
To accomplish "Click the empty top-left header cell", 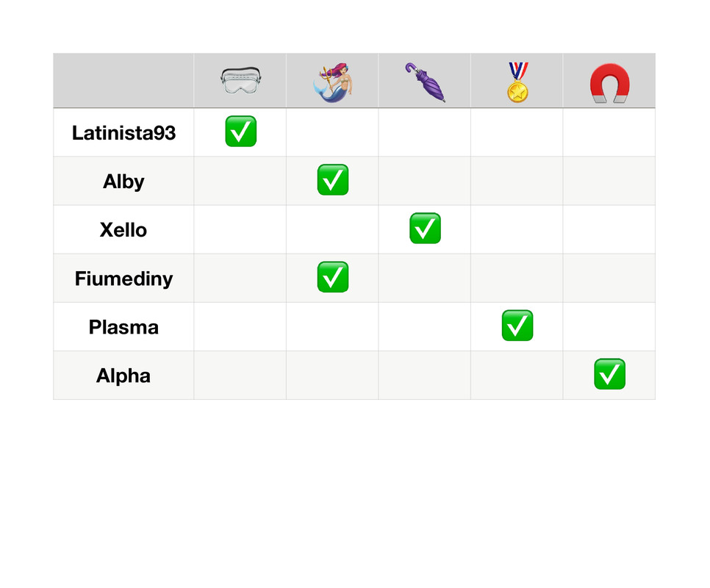I will [x=123, y=81].
